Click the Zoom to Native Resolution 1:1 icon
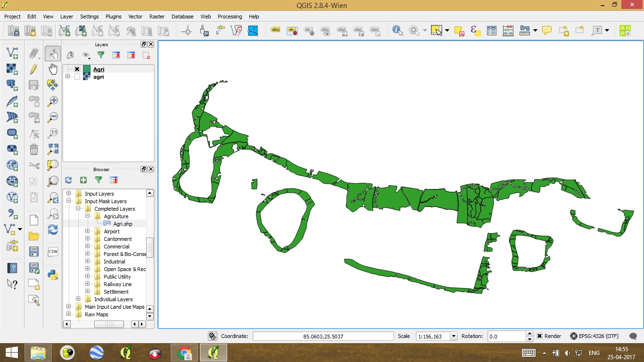The width and height of the screenshot is (644, 362). pyautogui.click(x=53, y=133)
